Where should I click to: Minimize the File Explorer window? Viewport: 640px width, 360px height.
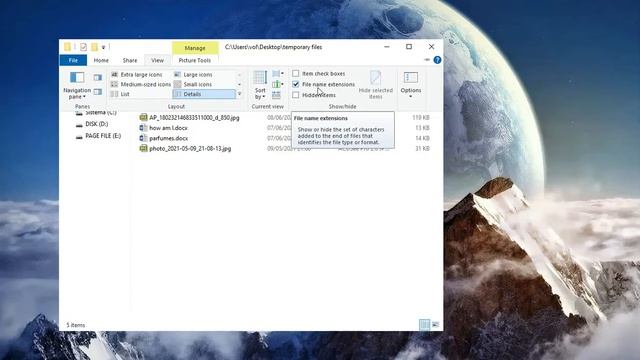tap(387, 47)
